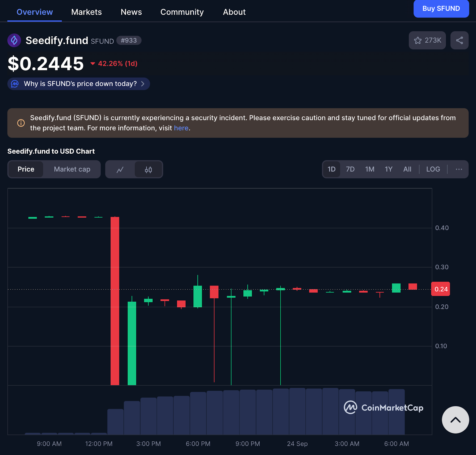Image resolution: width=476 pixels, height=455 pixels.
Task: Click the 3:00 AM axis label
Action: click(347, 444)
